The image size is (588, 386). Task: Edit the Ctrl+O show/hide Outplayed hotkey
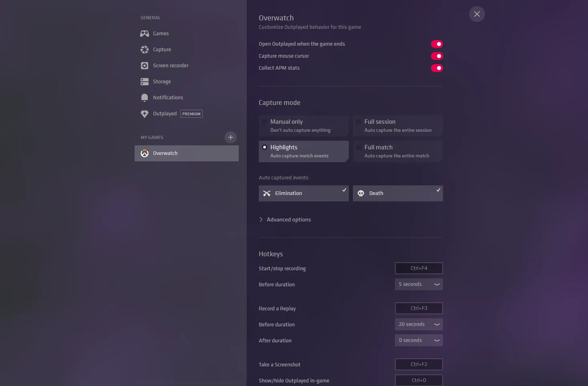pyautogui.click(x=419, y=380)
